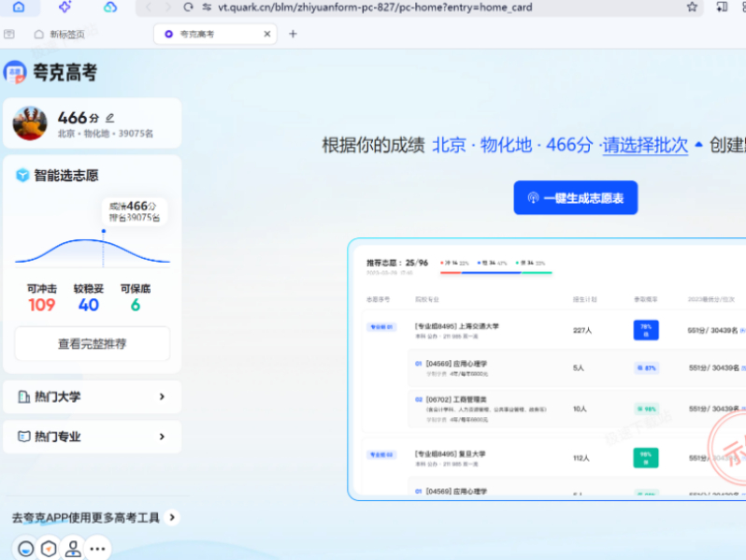Expand the 热门专业 chevron
Screen dimensions: 746x560
point(162,437)
